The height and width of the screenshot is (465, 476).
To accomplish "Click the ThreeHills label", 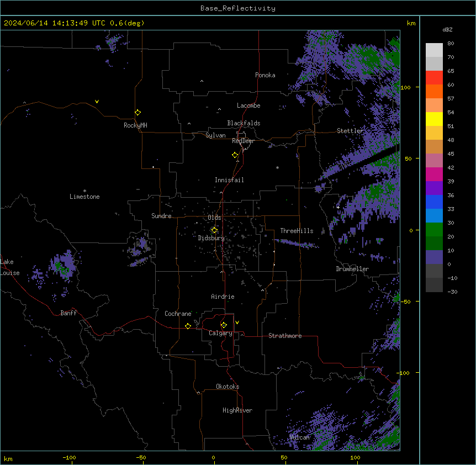I will coord(297,231).
